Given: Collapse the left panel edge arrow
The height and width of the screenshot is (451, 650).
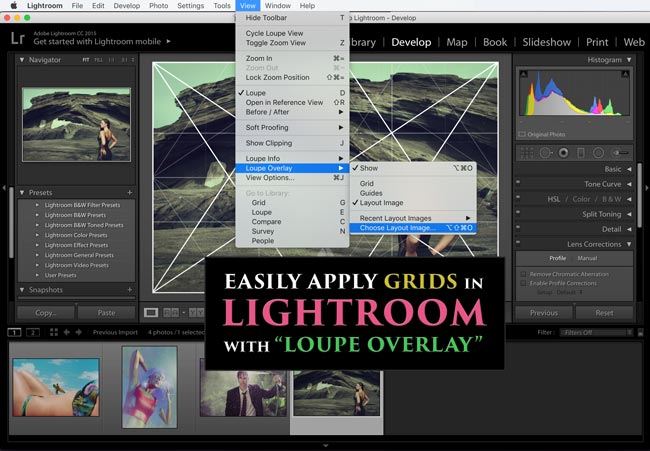Looking at the screenshot, I should click(4, 188).
